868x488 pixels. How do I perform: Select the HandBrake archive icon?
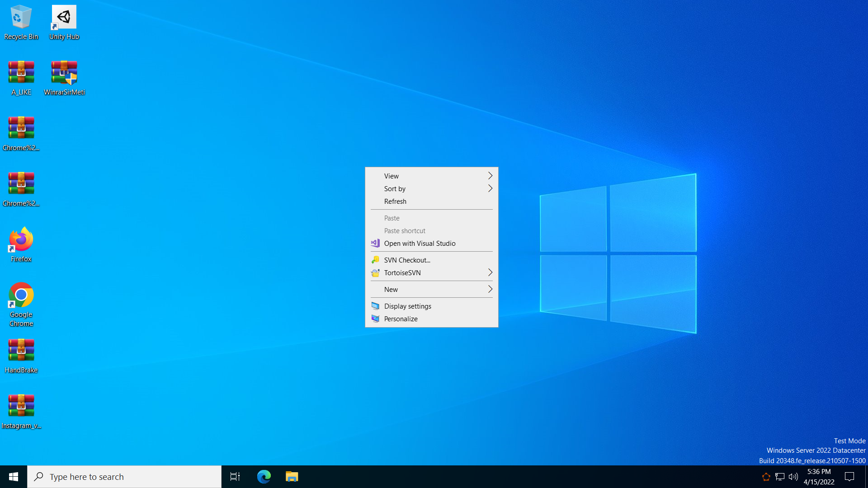tap(21, 356)
